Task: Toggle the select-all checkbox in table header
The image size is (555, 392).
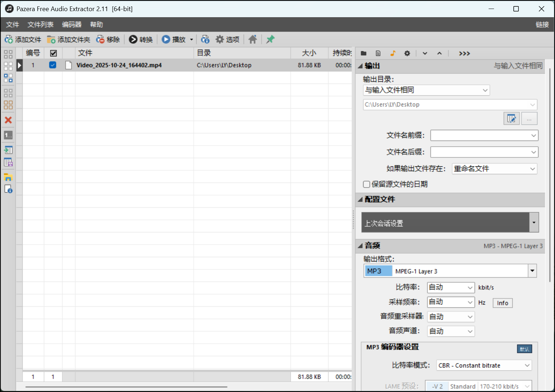Action: click(x=53, y=53)
